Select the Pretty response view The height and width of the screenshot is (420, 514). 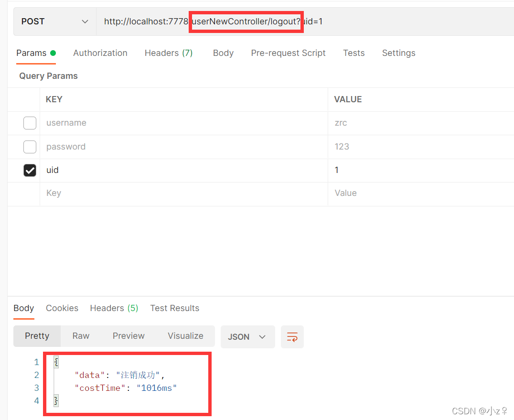pyautogui.click(x=37, y=336)
